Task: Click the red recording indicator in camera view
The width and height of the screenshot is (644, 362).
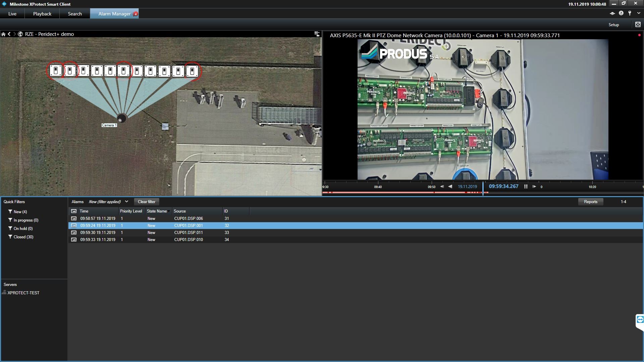Action: (639, 35)
